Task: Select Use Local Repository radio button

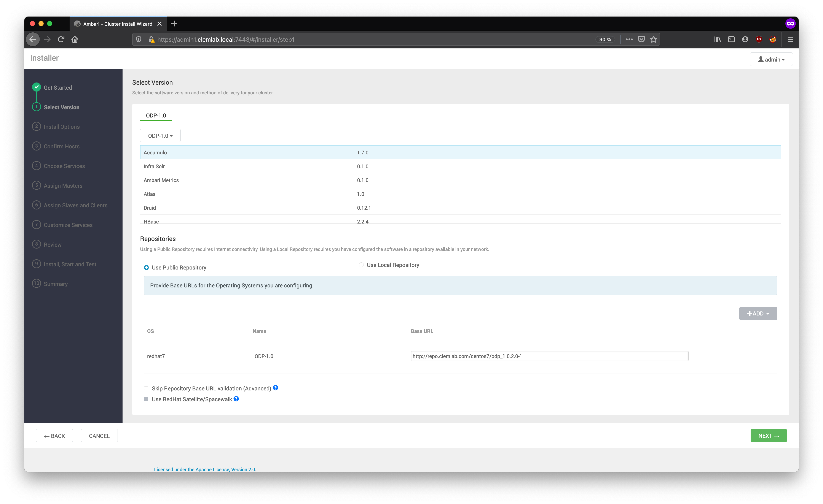Action: tap(361, 265)
